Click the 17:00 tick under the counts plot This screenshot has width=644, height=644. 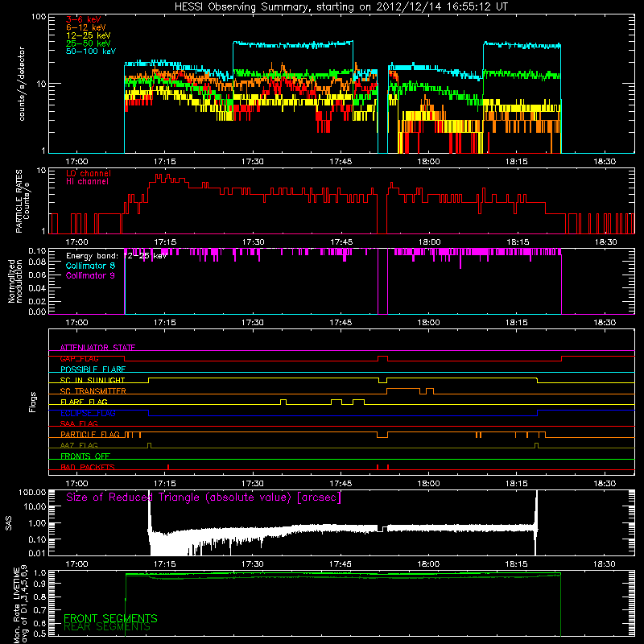point(76,162)
